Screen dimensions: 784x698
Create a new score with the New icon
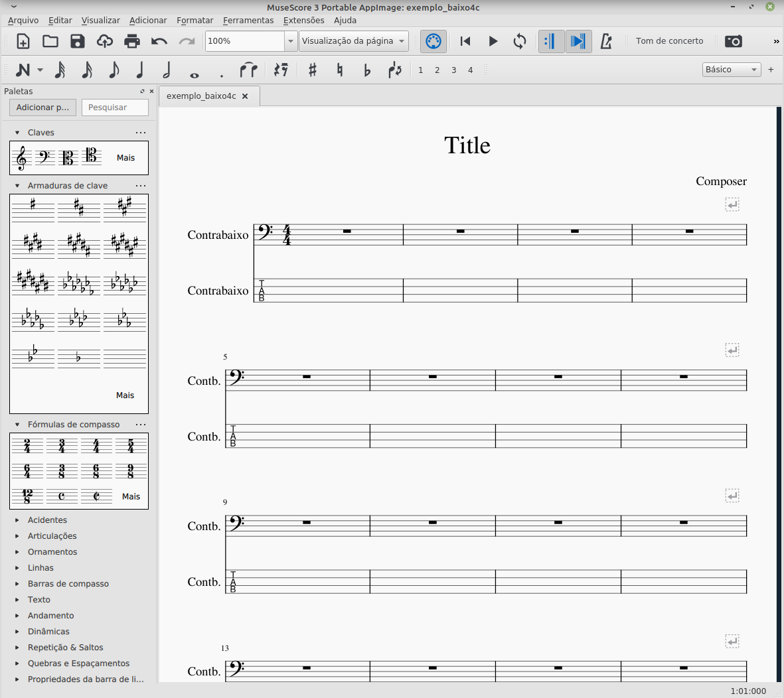coord(23,41)
